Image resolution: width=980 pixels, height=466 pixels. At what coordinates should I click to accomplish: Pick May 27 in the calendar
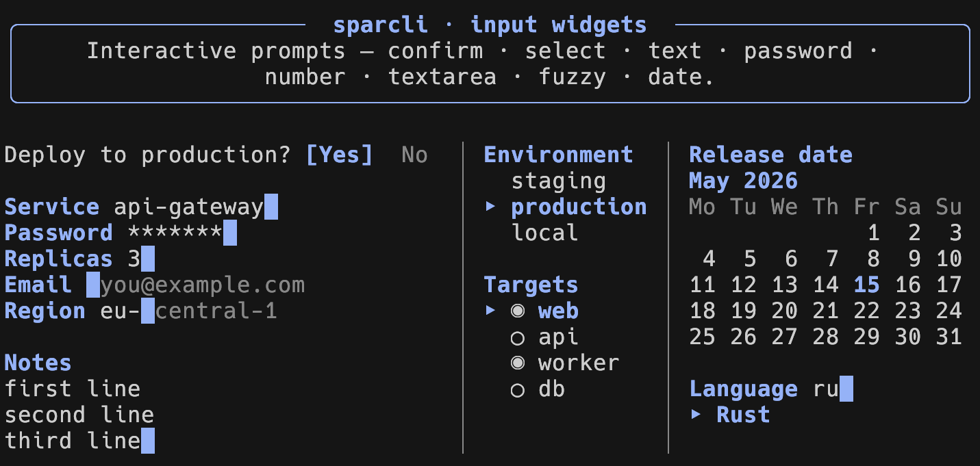point(785,337)
